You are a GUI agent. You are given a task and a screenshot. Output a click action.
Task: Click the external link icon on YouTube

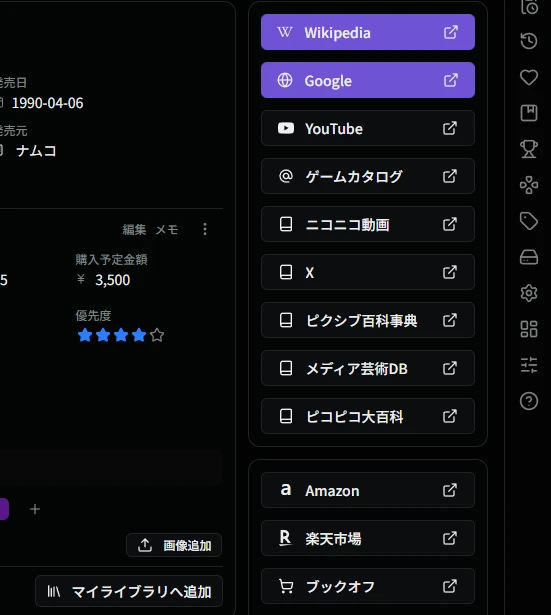point(450,128)
